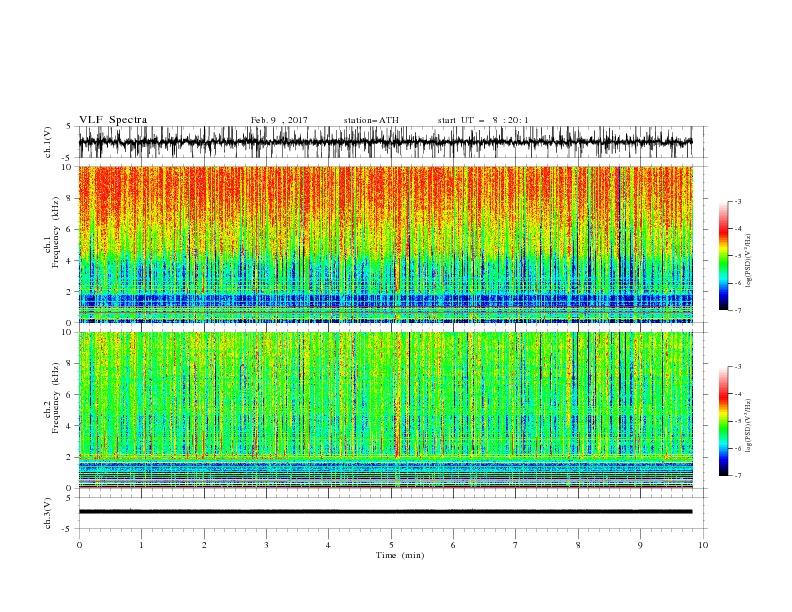
Task: Click the ch.3 voltage trace line
Action: 385,512
